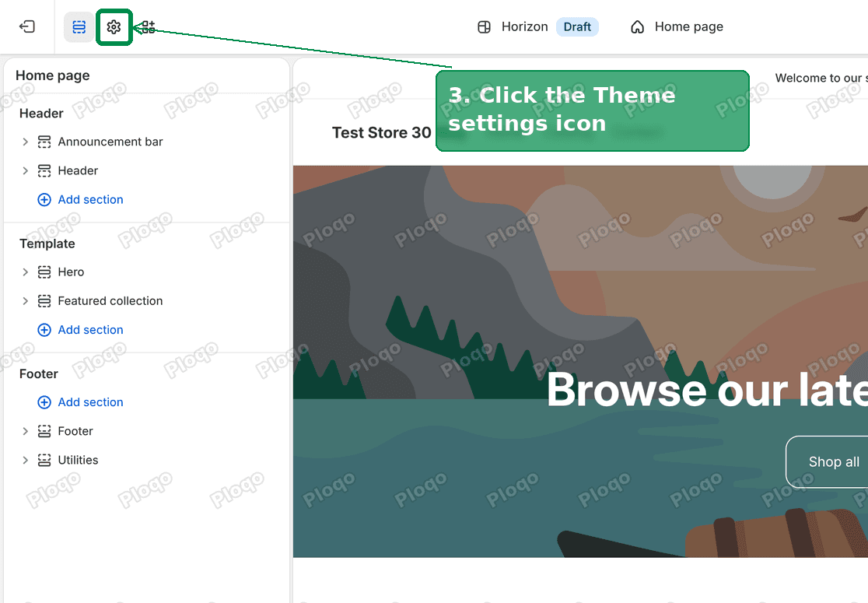
Task: Select the Featured collection section icon
Action: pos(44,300)
